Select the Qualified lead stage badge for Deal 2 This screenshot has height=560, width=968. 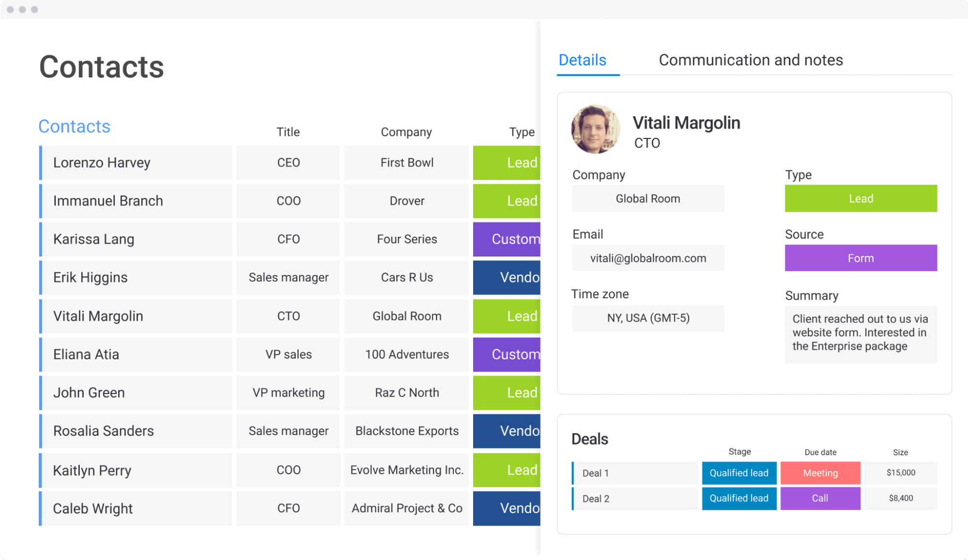click(738, 498)
